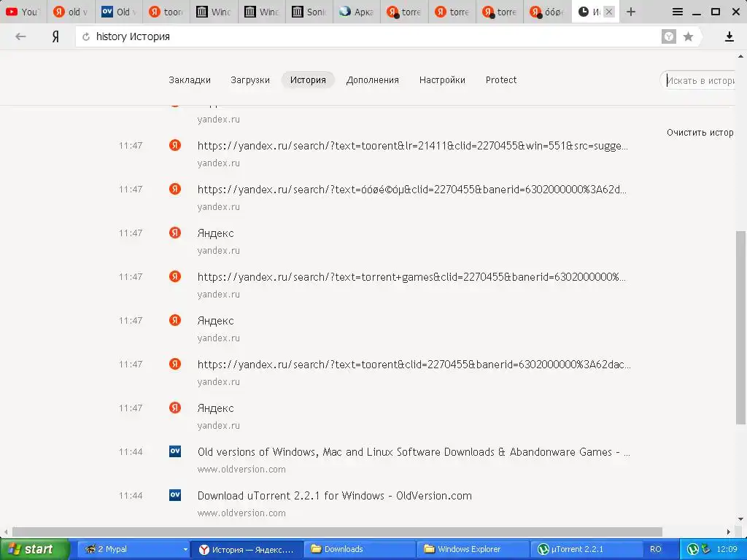The image size is (747, 560).
Task: Open history entry with text=toorent&lr=21411
Action: click(412, 146)
